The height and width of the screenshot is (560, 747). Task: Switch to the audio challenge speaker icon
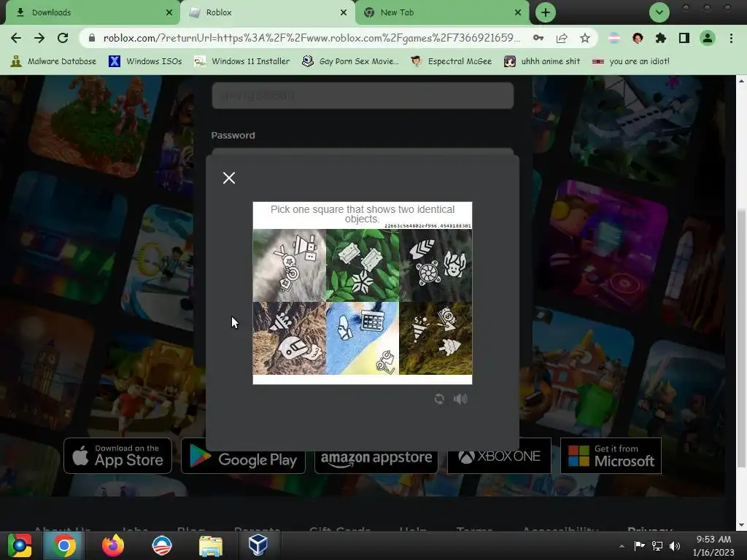click(460, 399)
